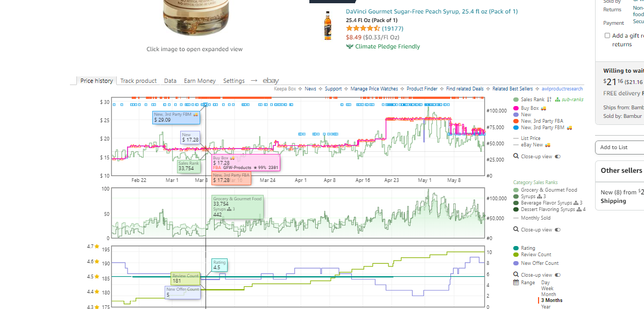Click truck icon beside New, 3rd Party FBM legend

point(569,128)
